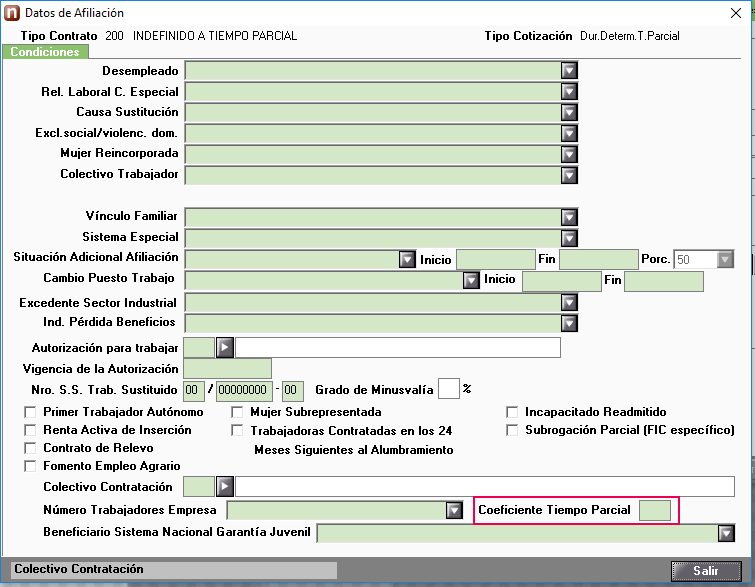Open Beneficiario Sistema Nacional Garantía Juvenil dropdown
The height and width of the screenshot is (587, 755).
726,533
